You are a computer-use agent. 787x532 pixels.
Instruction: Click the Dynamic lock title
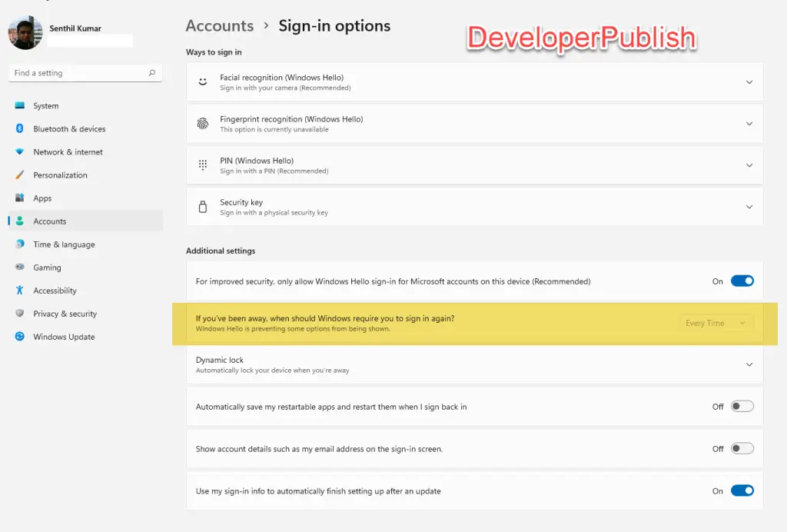click(x=219, y=360)
